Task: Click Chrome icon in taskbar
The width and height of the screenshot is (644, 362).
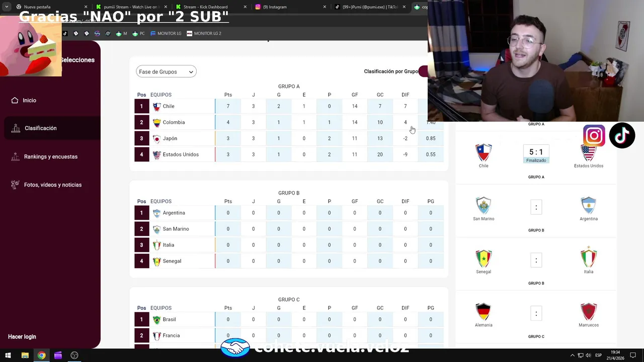Action: (x=41, y=355)
